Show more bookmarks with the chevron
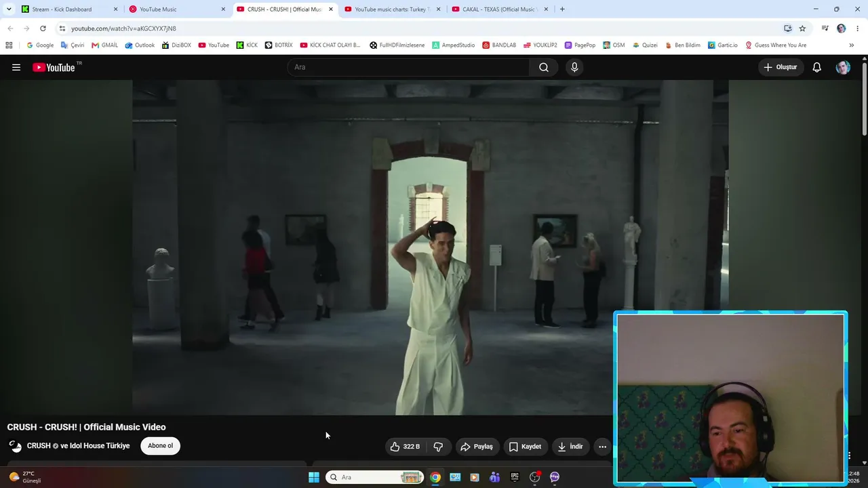This screenshot has width=868, height=488. click(851, 45)
